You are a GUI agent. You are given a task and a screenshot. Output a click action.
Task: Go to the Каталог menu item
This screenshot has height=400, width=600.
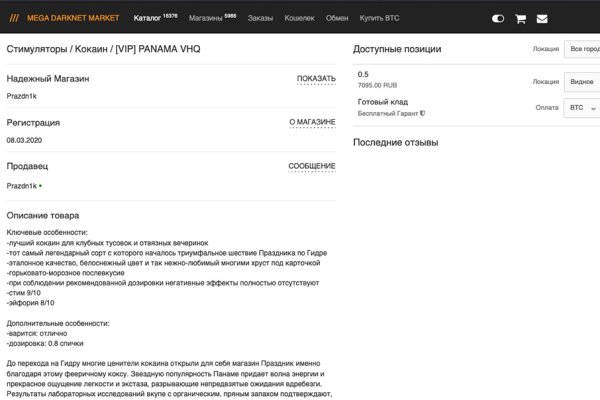tap(155, 17)
